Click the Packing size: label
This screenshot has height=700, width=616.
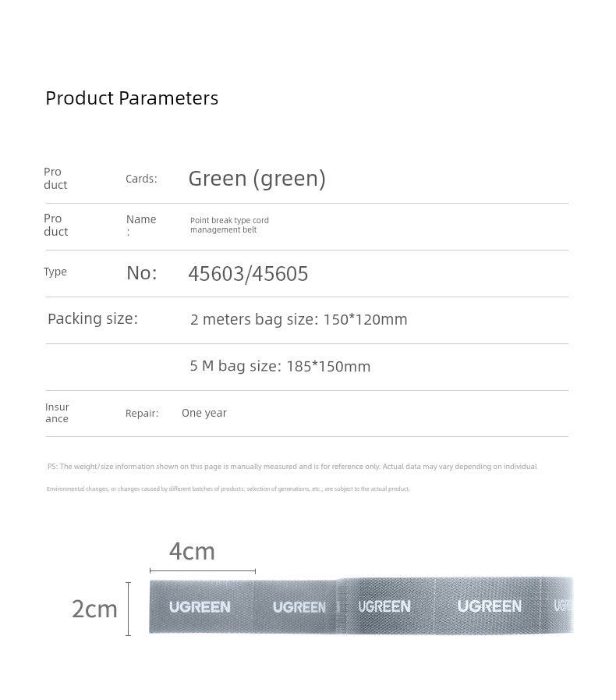coord(93,318)
